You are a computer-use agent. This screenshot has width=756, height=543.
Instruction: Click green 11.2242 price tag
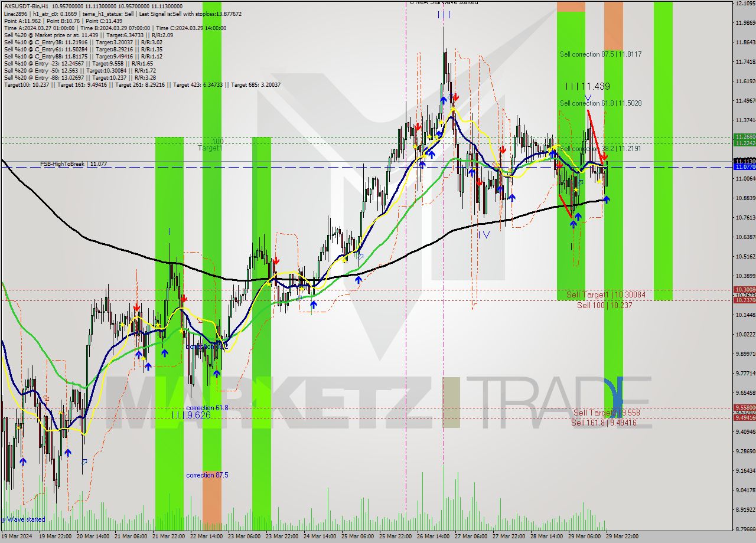[744, 143]
